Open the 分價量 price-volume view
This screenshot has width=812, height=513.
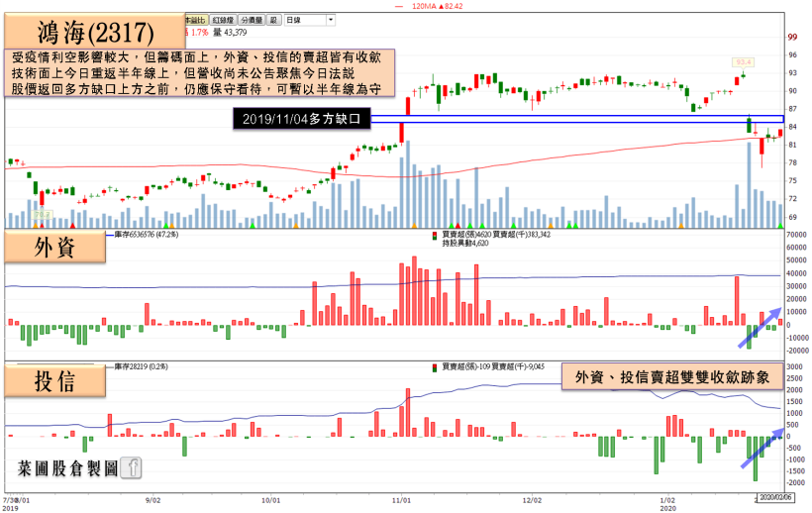click(x=252, y=20)
